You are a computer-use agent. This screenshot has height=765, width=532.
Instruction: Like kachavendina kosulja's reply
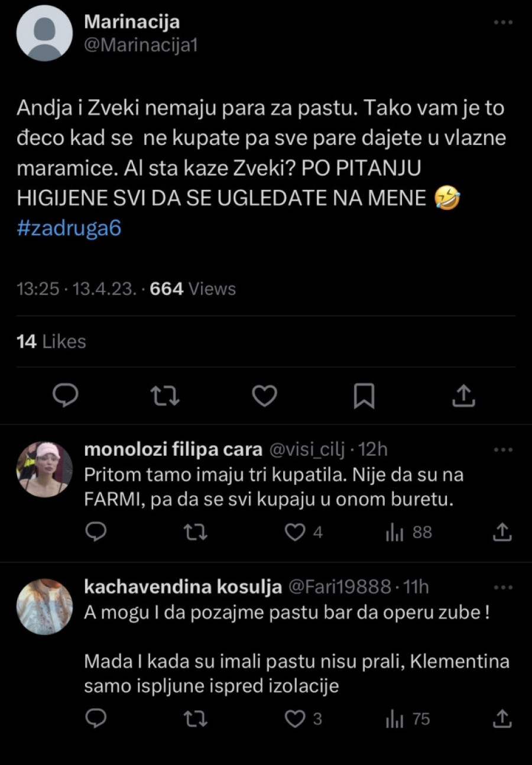coord(296,719)
